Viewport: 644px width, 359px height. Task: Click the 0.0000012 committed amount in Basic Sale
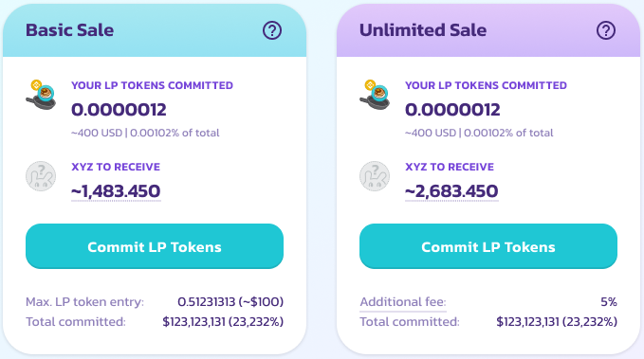119,110
